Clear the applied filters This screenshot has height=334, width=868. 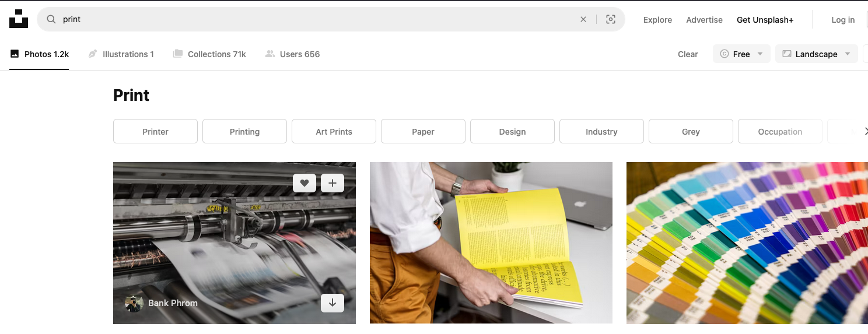pos(688,54)
